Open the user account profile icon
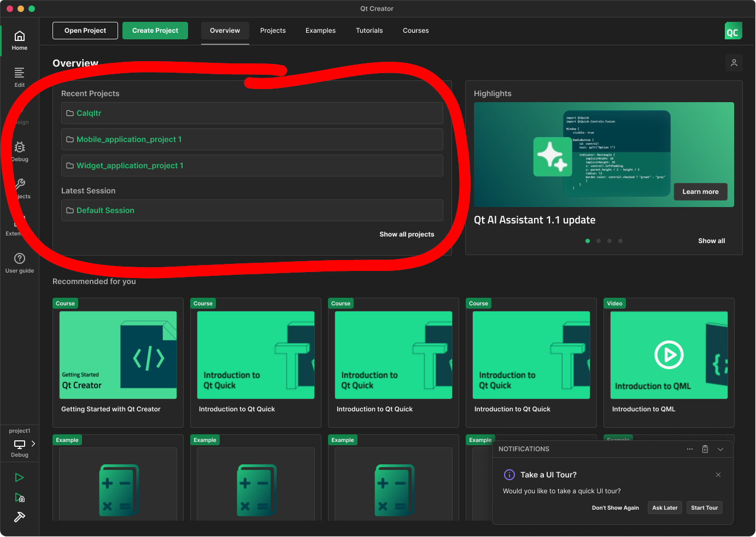Viewport: 756px width, 537px height. pyautogui.click(x=734, y=63)
